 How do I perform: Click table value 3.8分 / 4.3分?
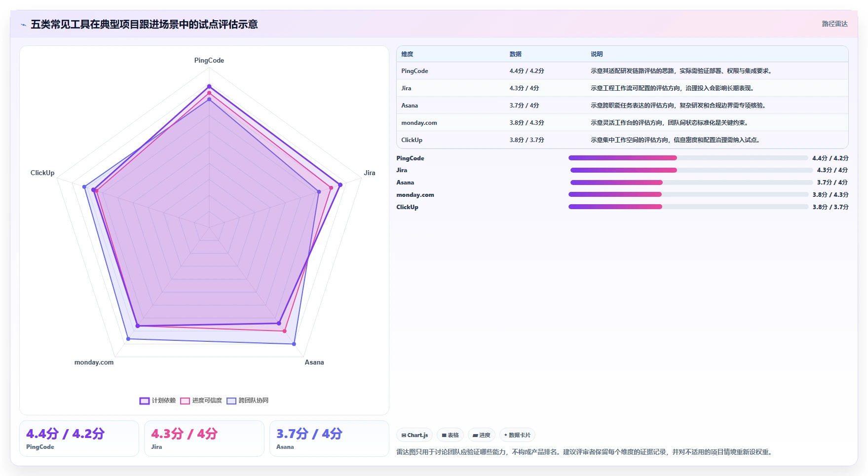pos(527,123)
